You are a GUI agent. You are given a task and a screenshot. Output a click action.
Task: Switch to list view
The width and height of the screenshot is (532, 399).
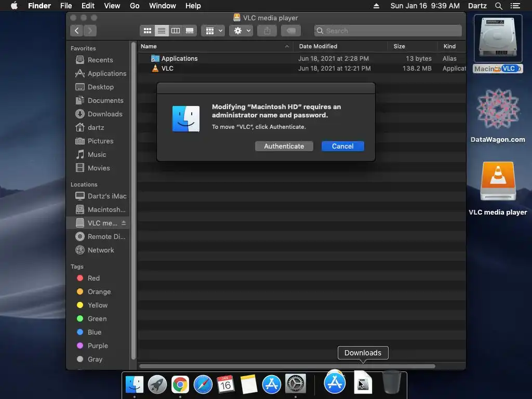(162, 31)
